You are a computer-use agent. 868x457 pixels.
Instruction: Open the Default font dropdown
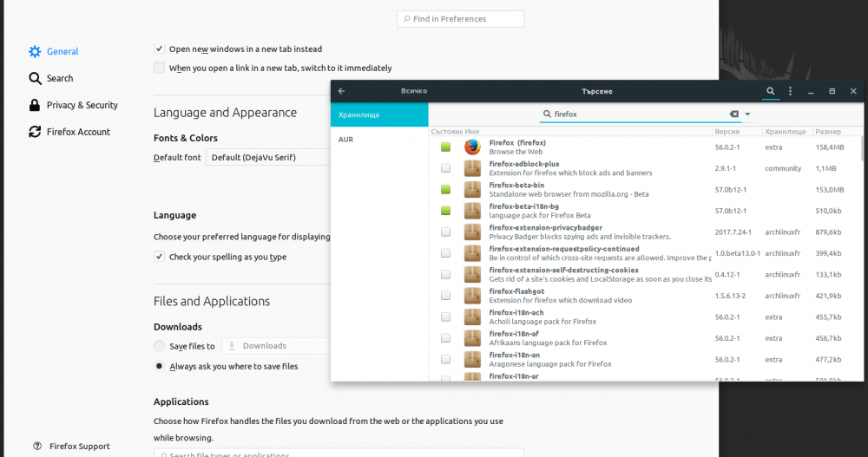click(x=268, y=157)
